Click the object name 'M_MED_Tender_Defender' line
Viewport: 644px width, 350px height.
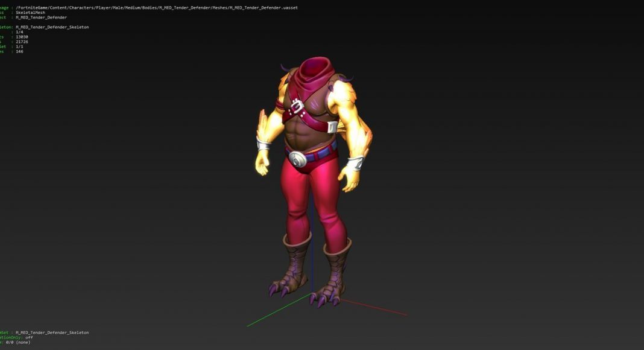(x=41, y=17)
